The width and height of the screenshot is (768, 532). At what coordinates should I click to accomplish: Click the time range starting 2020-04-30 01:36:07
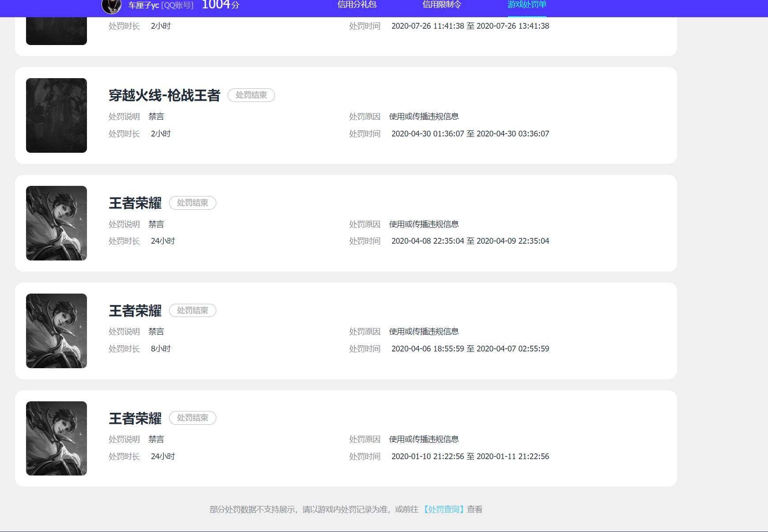[470, 134]
